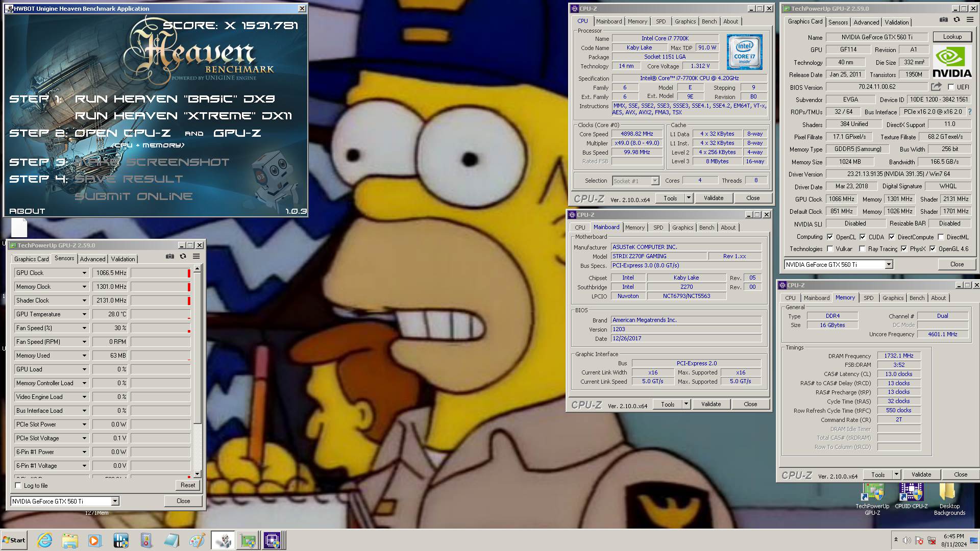Open Desktop Backgrounds folder icon
This screenshot has height=551, width=980.
949,499
